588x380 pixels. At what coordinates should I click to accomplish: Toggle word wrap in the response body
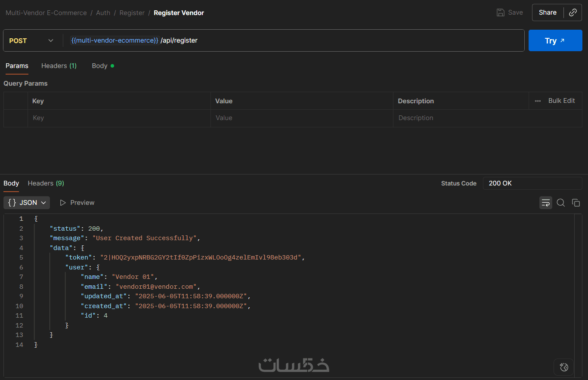coord(546,203)
